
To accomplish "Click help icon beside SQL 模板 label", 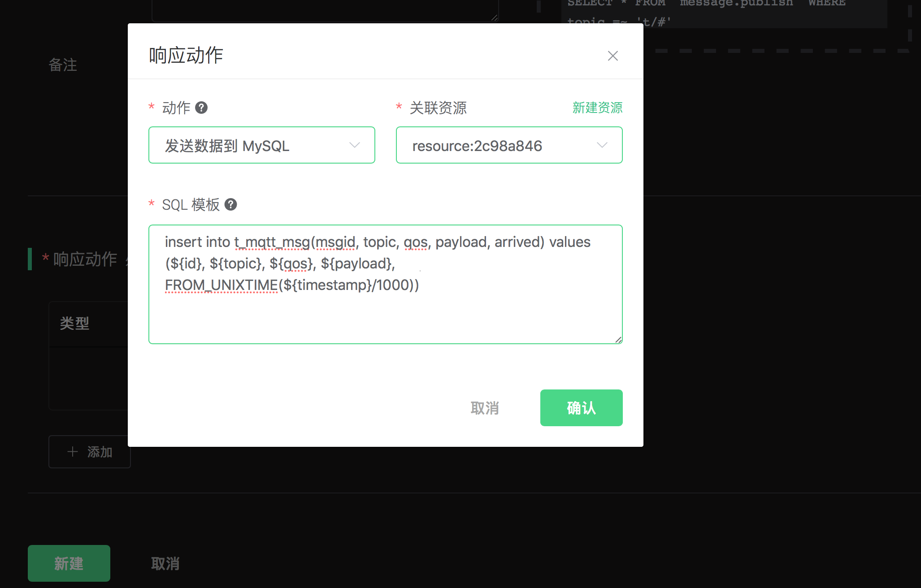I will [230, 204].
